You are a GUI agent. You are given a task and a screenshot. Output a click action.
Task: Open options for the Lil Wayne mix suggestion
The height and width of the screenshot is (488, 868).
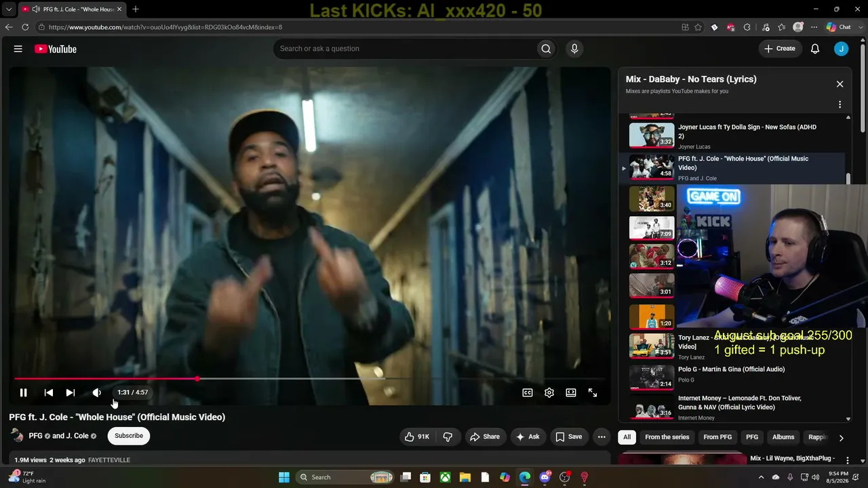point(847,461)
